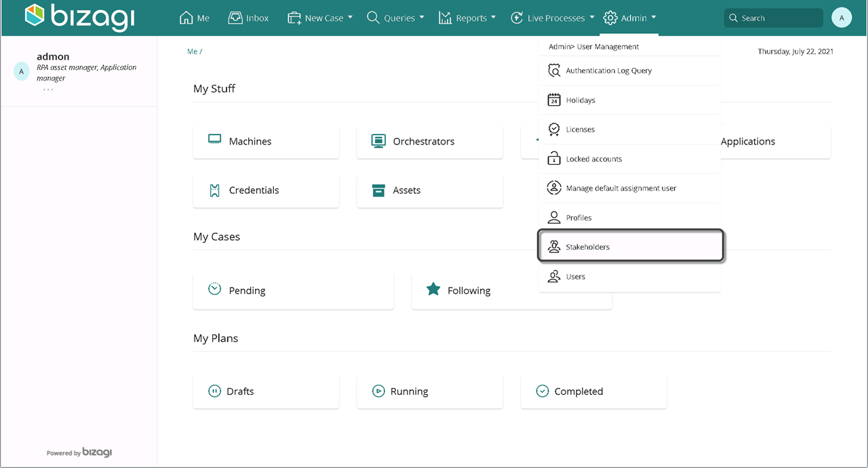
Task: Click the Admin> User Management header
Action: 594,47
